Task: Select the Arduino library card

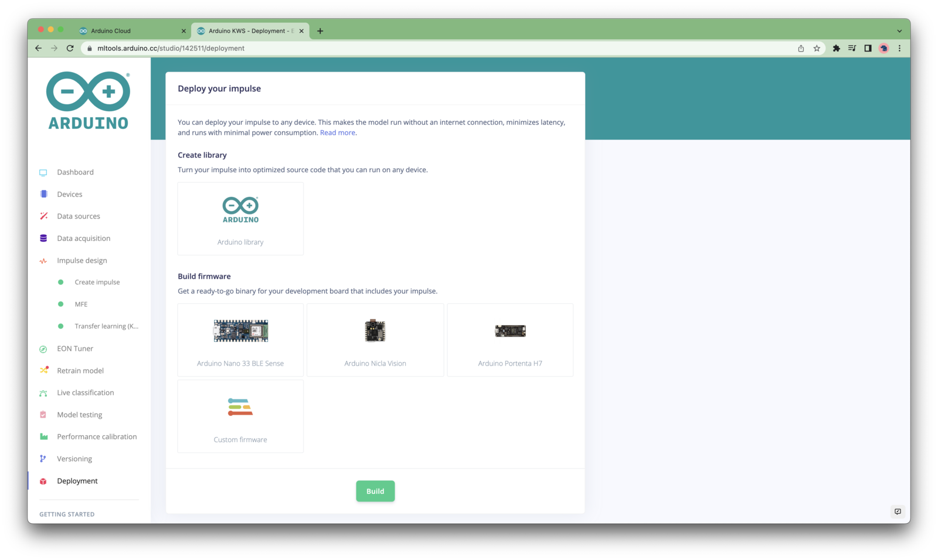Action: tap(240, 218)
